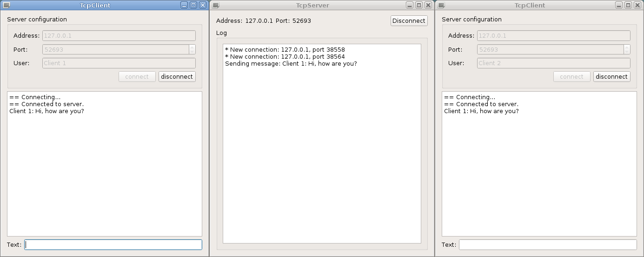Maximize the TcpServer window
The height and width of the screenshot is (257, 644).
418,5
